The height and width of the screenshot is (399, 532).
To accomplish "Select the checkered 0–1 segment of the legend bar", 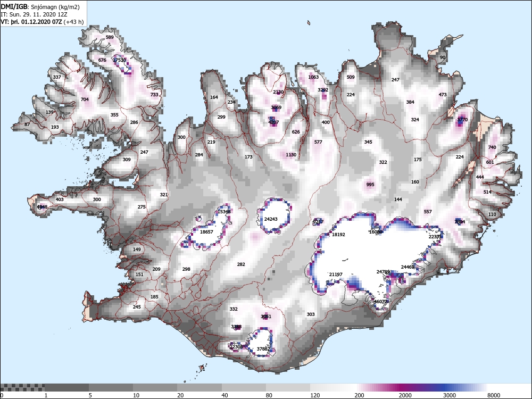I will 22,387.
